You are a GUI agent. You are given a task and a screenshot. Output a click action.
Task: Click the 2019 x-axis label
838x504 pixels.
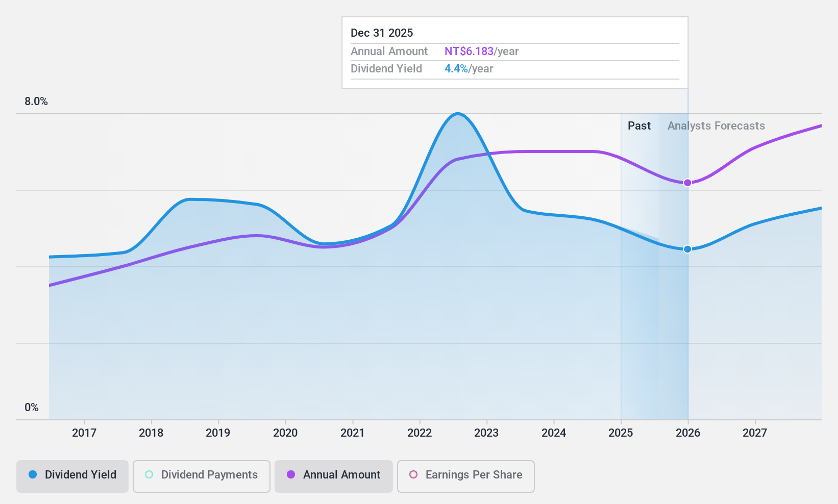218,433
